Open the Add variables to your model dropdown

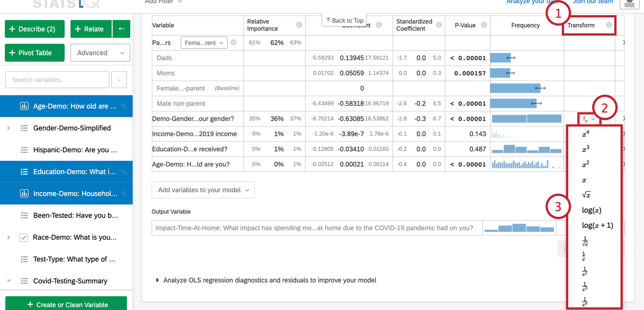point(203,190)
